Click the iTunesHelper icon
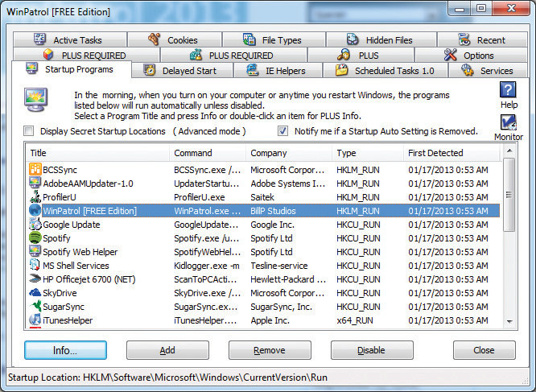The image size is (536, 392). tap(35, 320)
